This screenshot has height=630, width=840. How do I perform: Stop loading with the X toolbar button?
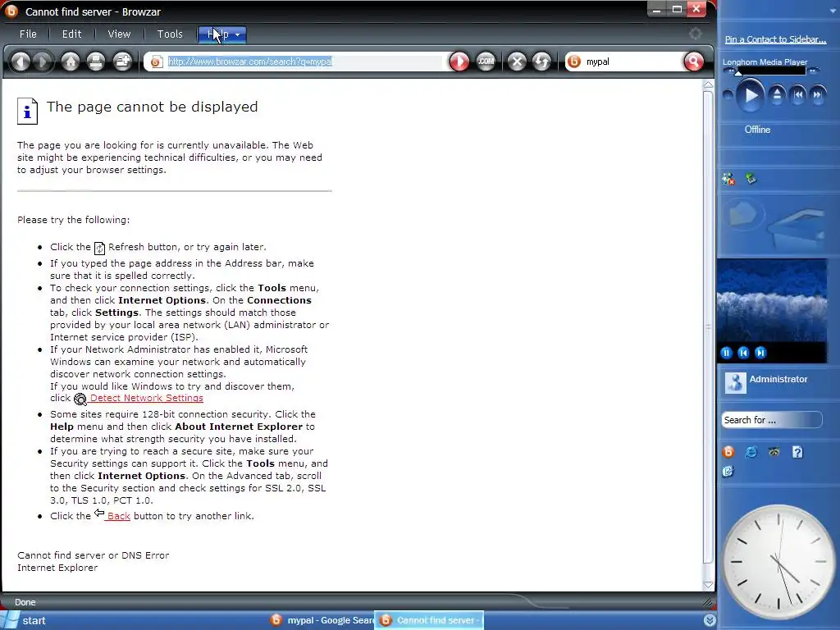coord(517,62)
